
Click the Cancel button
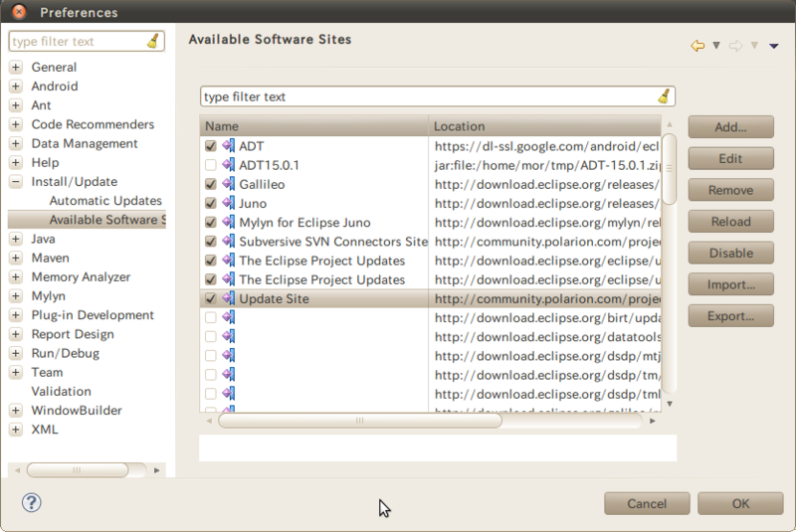tap(647, 503)
